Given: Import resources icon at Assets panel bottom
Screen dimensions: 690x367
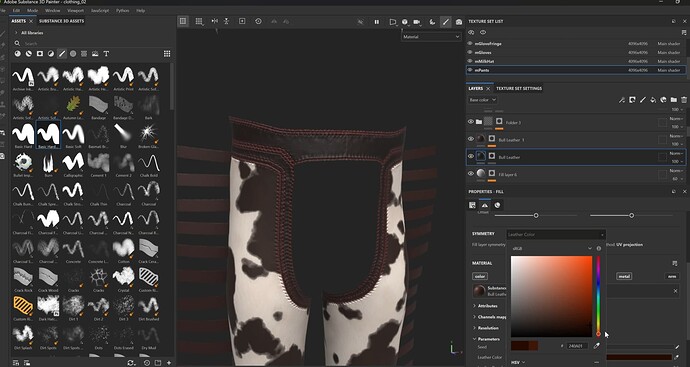Looking at the screenshot, I should (169, 363).
